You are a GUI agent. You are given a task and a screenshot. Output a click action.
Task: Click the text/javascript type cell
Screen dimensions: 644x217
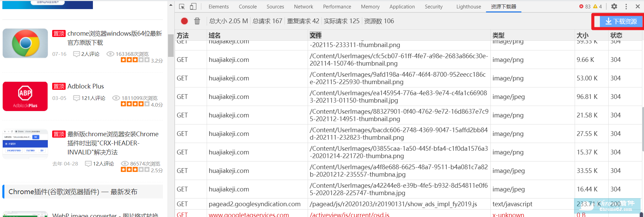[x=533, y=204]
